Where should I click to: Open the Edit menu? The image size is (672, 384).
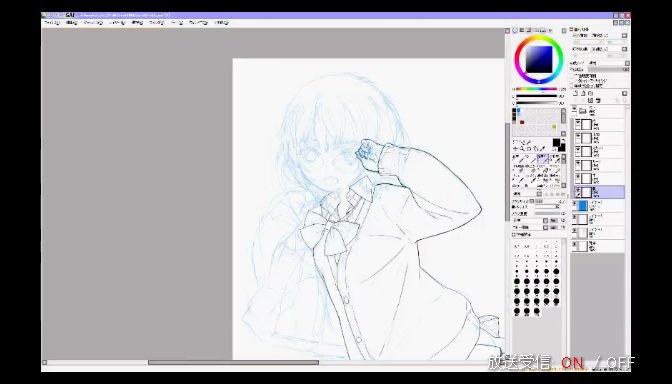point(72,23)
